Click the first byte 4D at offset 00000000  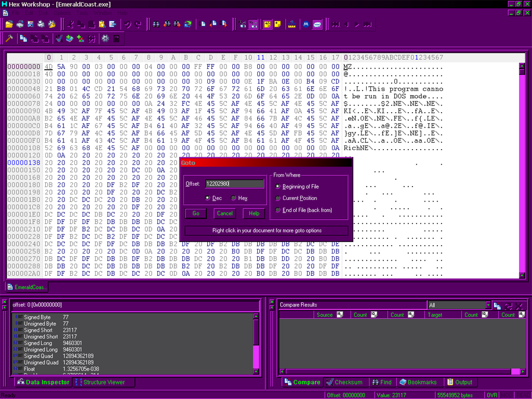click(48, 67)
